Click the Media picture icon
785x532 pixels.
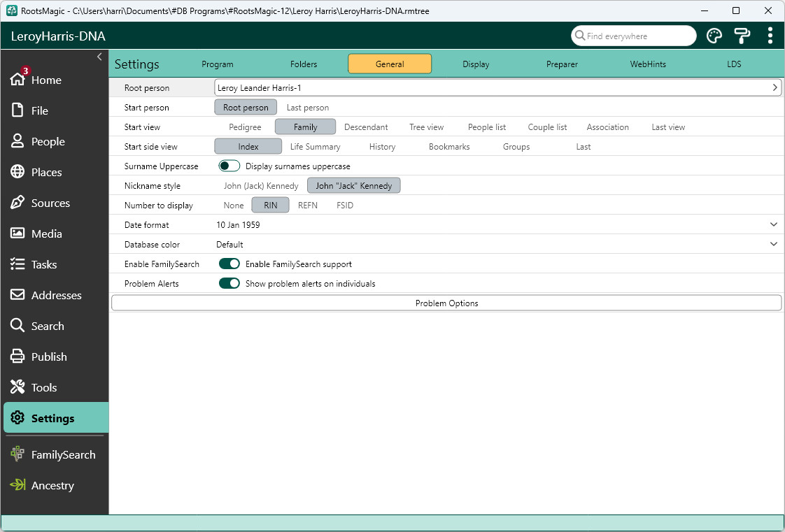click(x=17, y=233)
